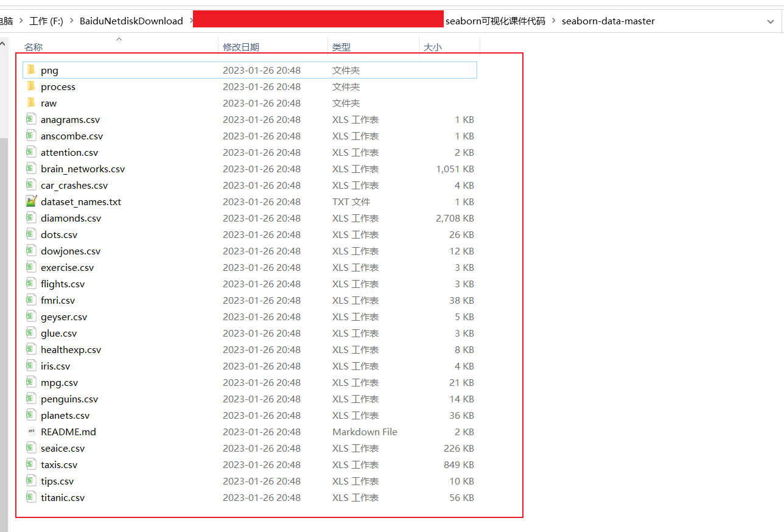Go to BaiduNetdiskDownload in the breadcrumb
Screen dimensions: 784x532
point(131,21)
